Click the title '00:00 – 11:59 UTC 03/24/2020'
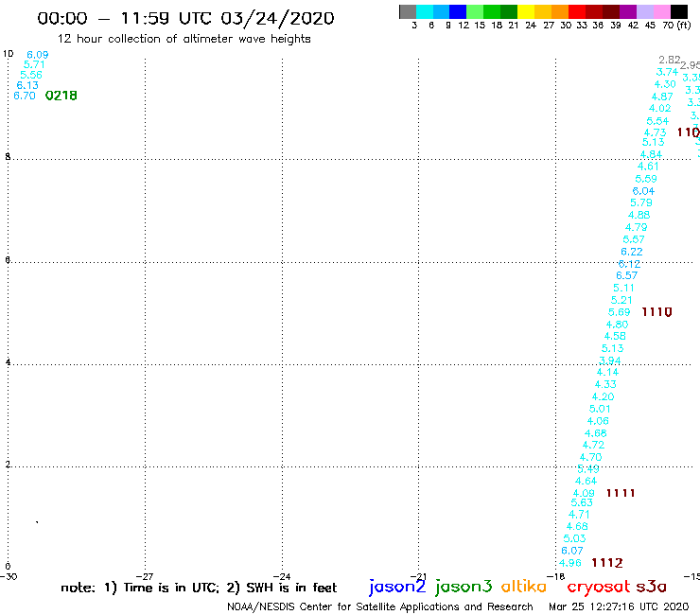This screenshot has height=615, width=700. point(185,18)
